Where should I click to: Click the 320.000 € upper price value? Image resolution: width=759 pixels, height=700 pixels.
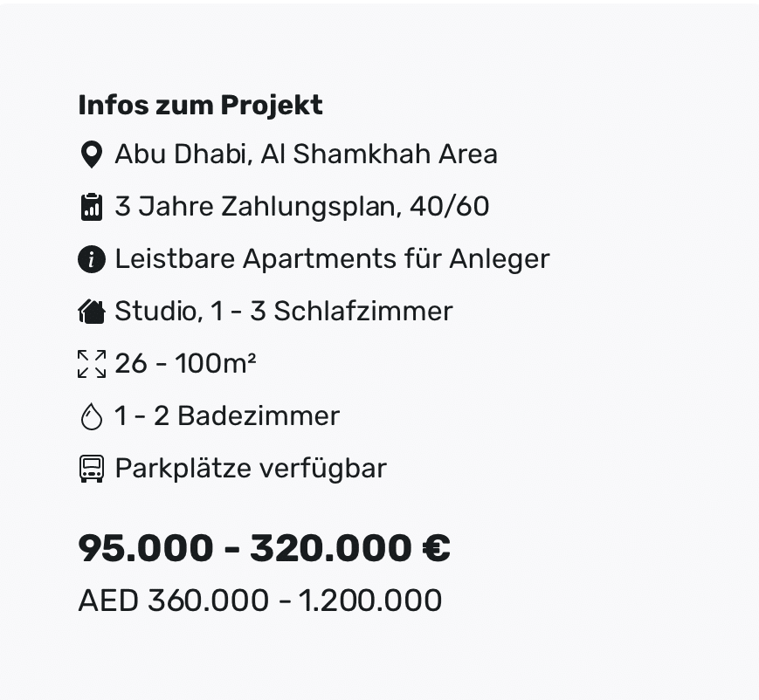[350, 548]
